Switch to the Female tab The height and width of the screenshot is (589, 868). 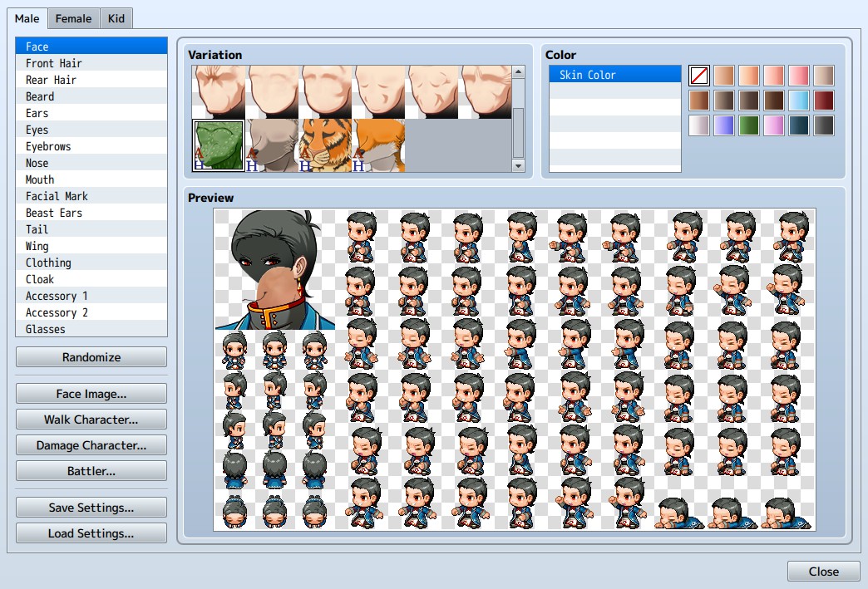[x=74, y=19]
